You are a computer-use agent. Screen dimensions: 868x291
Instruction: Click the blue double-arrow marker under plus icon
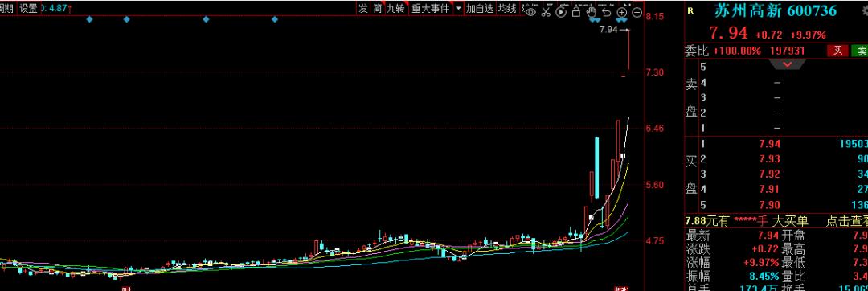tap(621, 20)
